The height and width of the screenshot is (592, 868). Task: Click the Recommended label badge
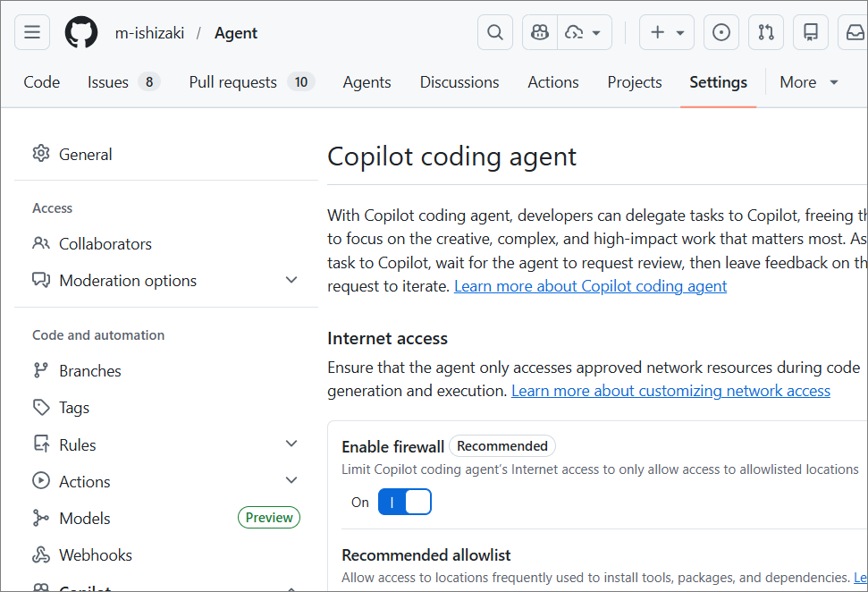502,446
